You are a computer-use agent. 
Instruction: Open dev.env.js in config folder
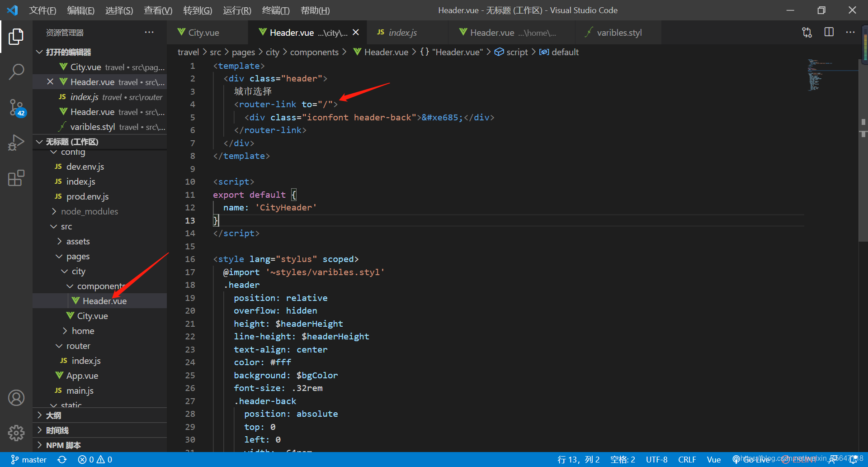[x=100, y=167]
